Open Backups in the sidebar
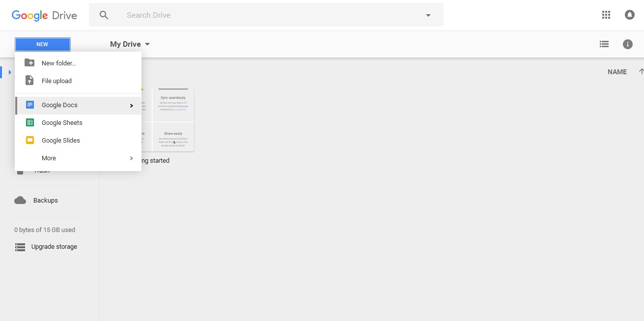The width and height of the screenshot is (644, 321). (46, 200)
